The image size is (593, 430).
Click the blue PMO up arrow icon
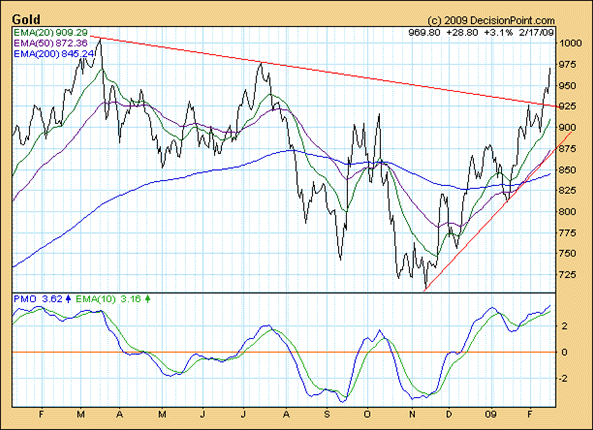click(68, 299)
